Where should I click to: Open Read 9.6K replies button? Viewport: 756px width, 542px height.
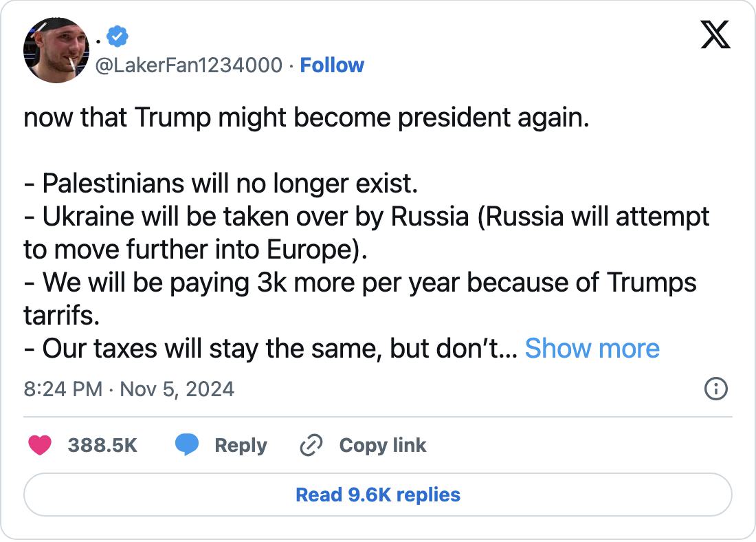(378, 495)
